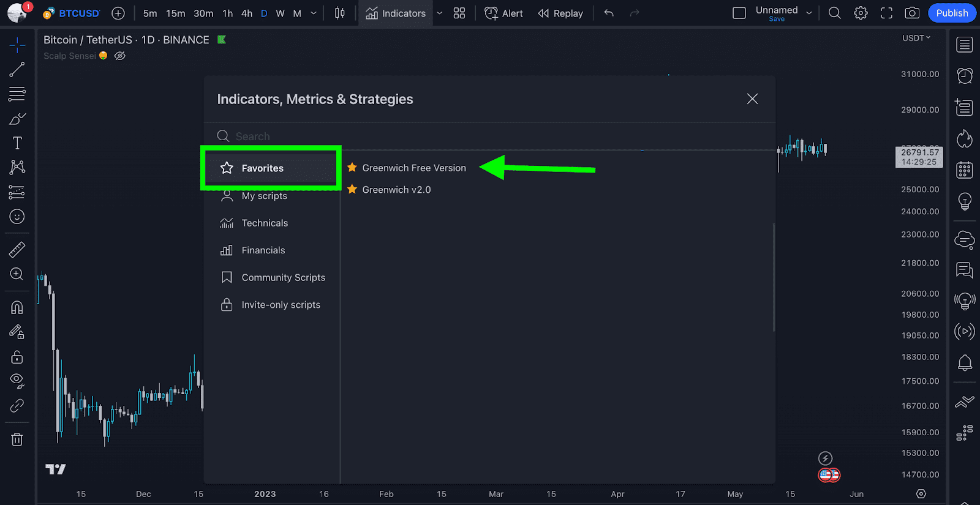This screenshot has width=980, height=505.
Task: Lock all drawing tools
Action: click(17, 357)
